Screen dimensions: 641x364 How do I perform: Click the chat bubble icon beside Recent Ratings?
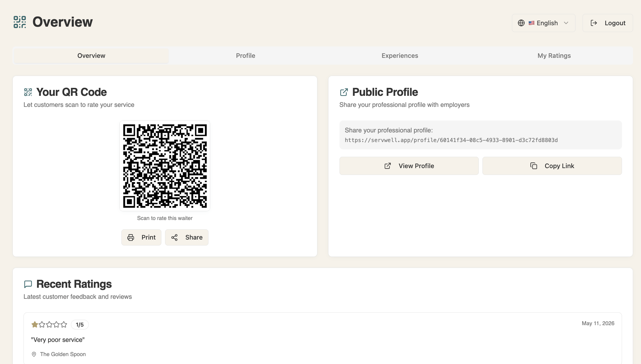[x=28, y=284]
